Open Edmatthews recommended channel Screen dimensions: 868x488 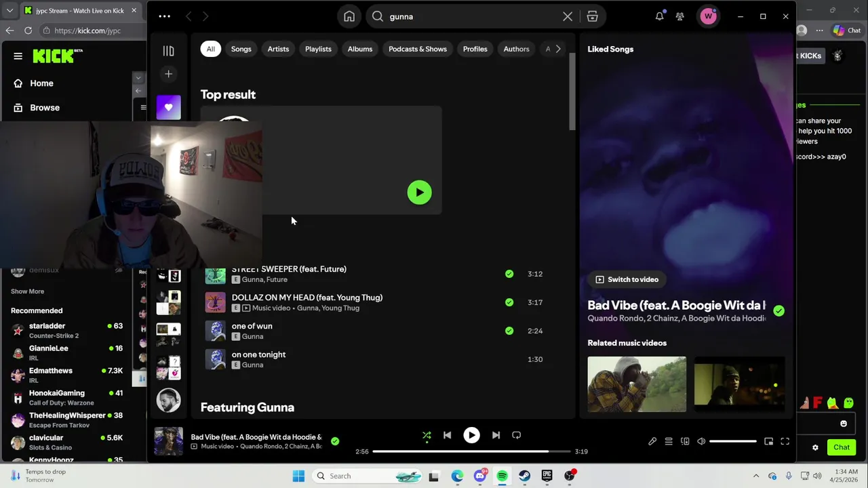pos(66,375)
